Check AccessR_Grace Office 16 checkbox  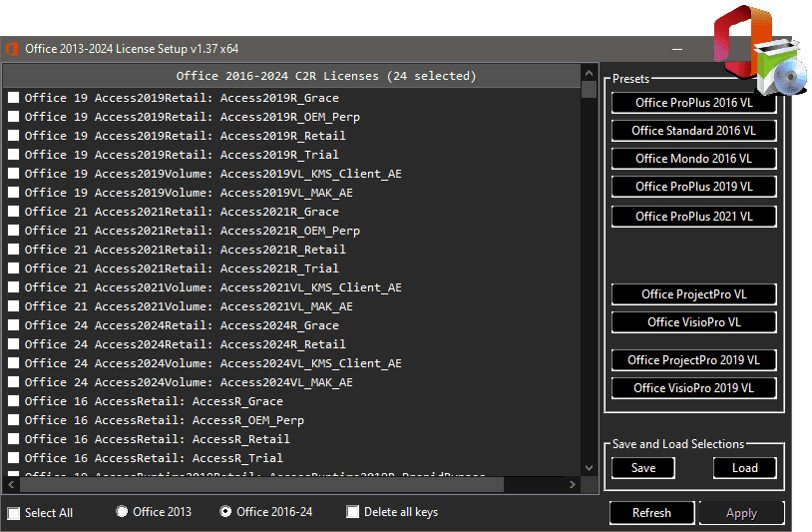click(13, 401)
